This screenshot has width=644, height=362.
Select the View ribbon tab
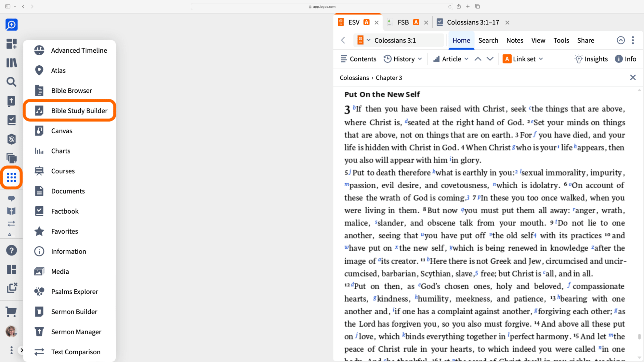[x=538, y=41]
